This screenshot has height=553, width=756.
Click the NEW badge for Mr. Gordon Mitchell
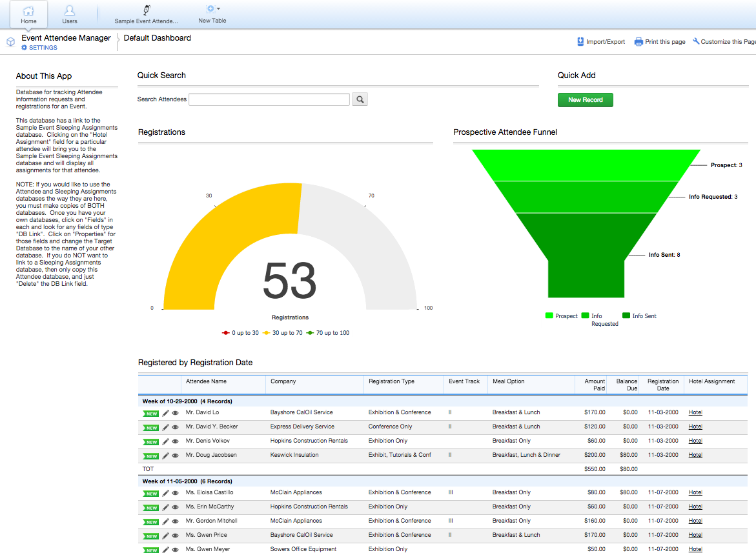(151, 522)
